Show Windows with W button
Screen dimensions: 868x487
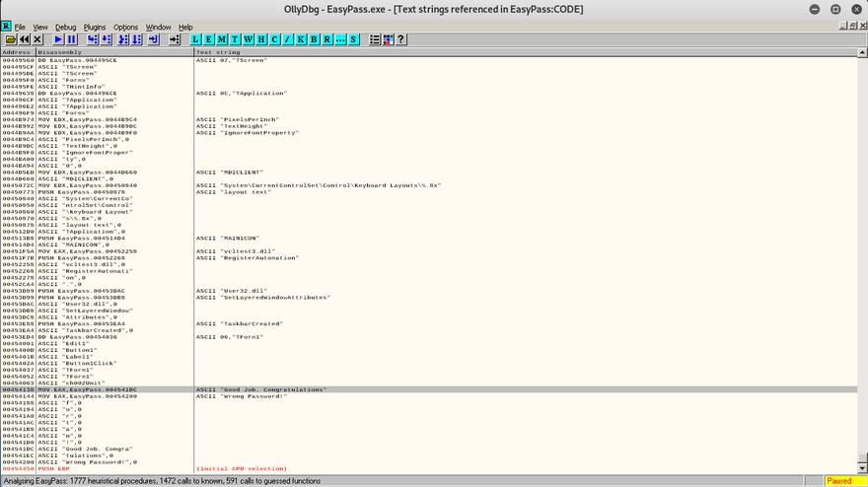tap(248, 39)
